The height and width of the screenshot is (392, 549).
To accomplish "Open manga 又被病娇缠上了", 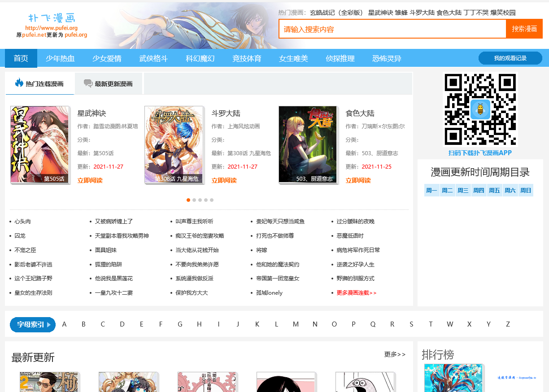I will (114, 222).
